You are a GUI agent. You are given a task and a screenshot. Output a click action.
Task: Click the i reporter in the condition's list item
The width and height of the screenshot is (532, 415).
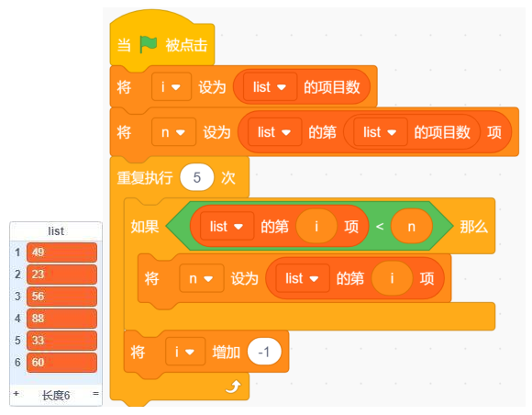click(316, 226)
